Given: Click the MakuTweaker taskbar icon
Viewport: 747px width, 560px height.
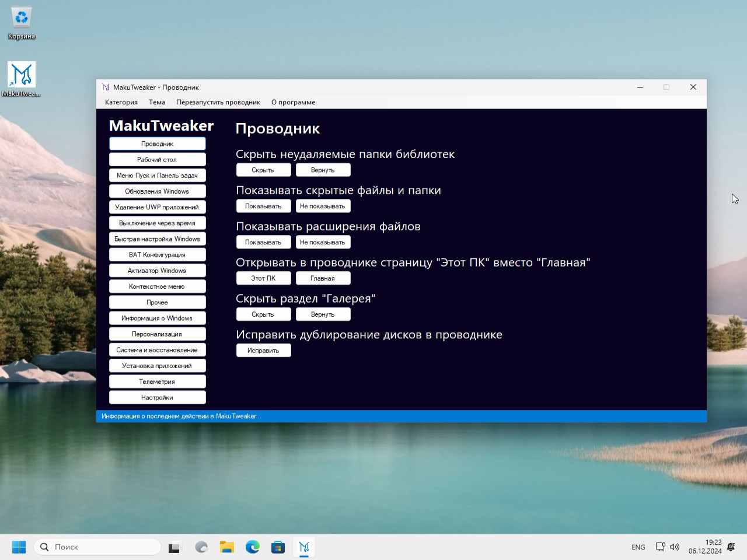Looking at the screenshot, I should (304, 547).
